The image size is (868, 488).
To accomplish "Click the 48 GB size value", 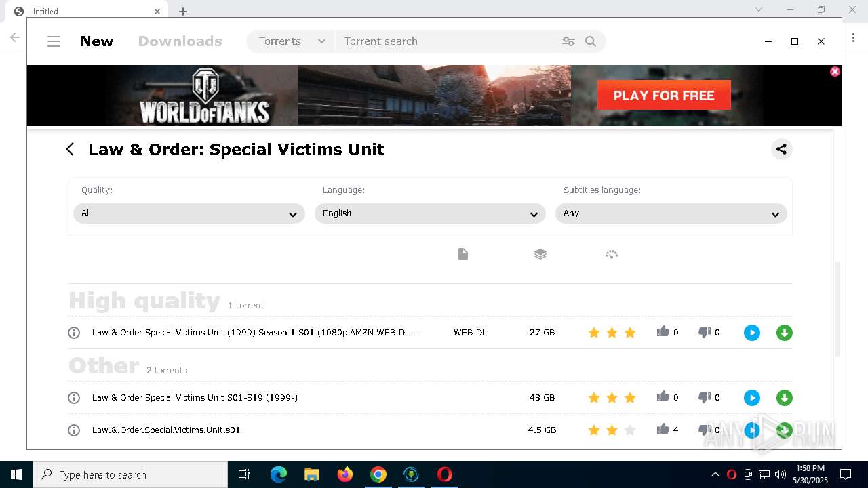I will [542, 398].
